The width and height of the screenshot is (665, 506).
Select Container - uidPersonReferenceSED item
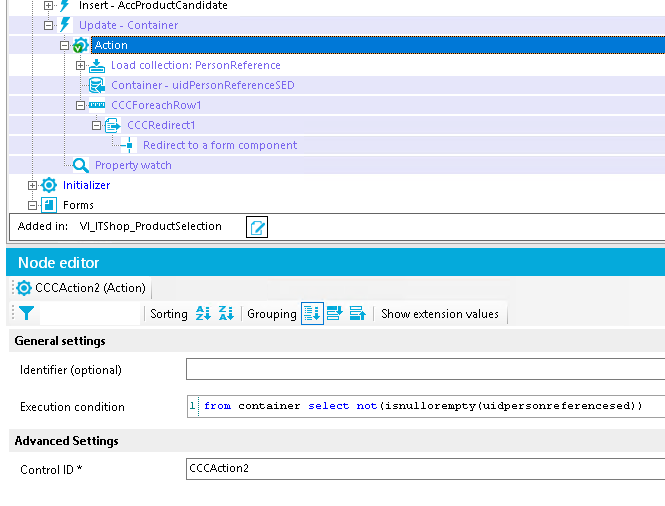(203, 85)
